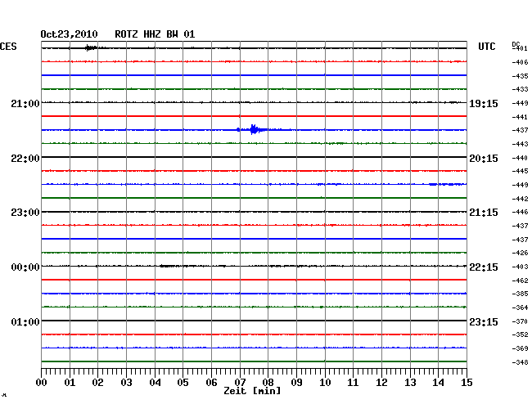Click the DC offset value -462
Image resolution: width=532 pixels, height=404 pixels.
520,281
